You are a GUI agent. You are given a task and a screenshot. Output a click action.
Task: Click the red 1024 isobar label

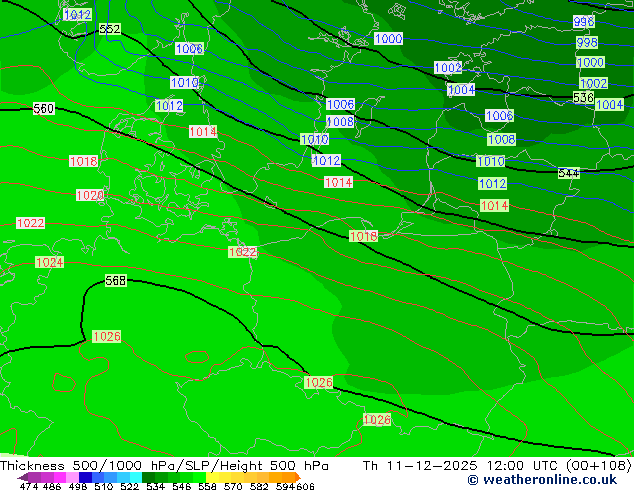(x=49, y=262)
